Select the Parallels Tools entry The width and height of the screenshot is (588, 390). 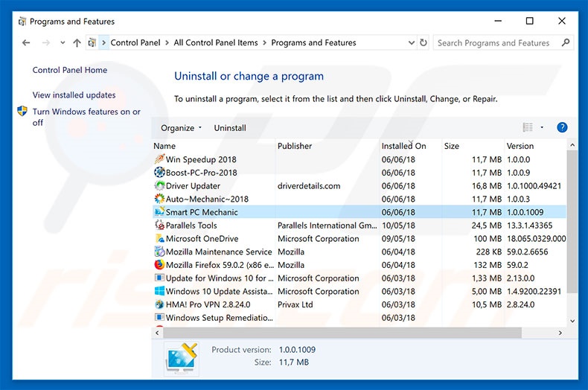[x=359, y=225]
